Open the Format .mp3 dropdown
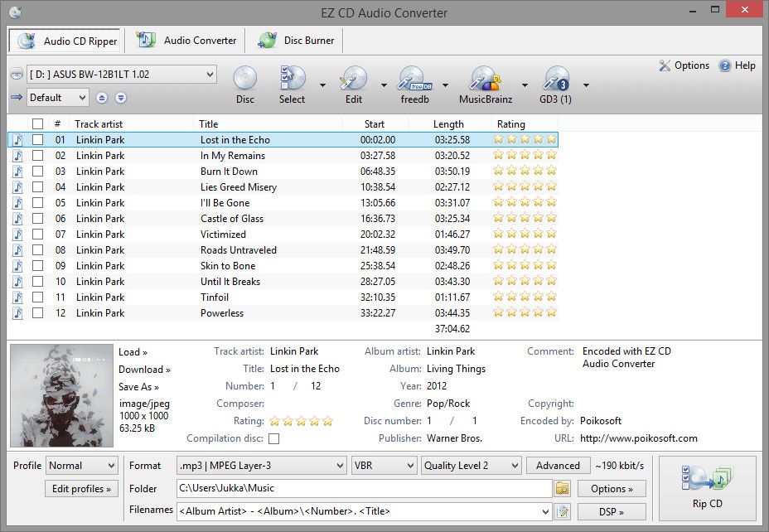This screenshot has width=769, height=532. [338, 466]
